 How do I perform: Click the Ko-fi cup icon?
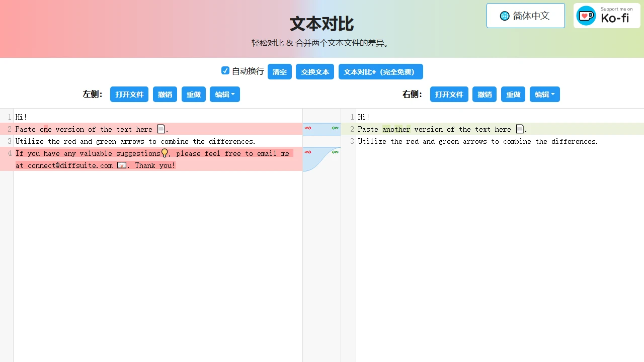point(586,16)
